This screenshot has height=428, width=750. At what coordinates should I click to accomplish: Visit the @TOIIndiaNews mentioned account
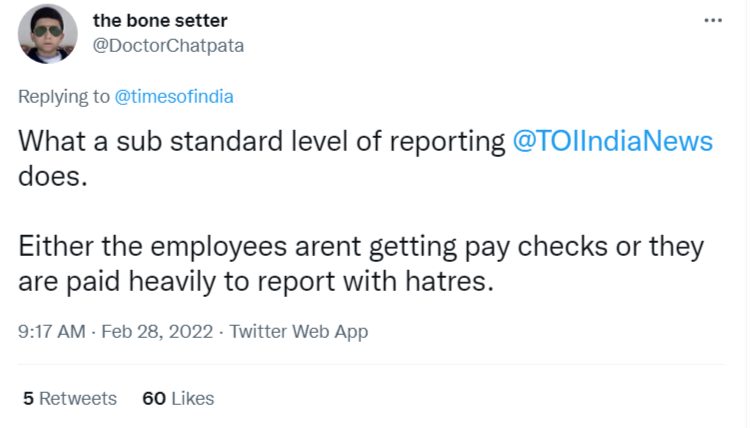coord(612,141)
